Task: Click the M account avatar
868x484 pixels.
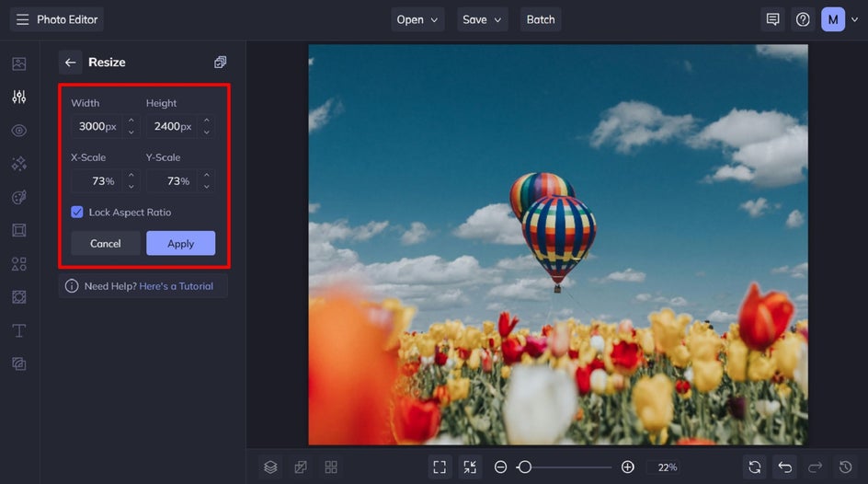Action: (832, 19)
